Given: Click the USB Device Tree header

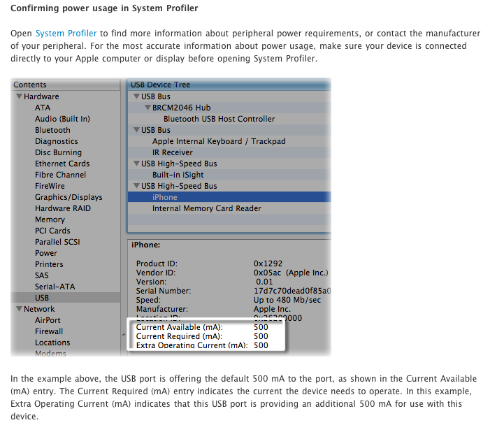Looking at the screenshot, I should (229, 85).
